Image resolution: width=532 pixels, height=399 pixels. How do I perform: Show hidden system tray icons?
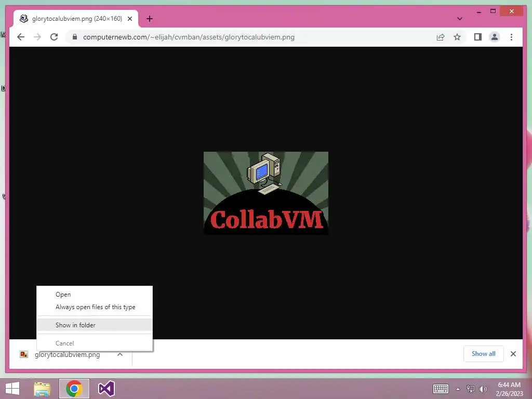click(458, 389)
